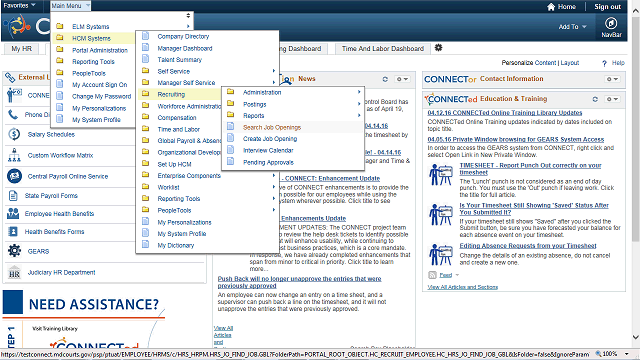640x360 pixels.
Task: Click the Personalize Content link
Action: 529,63
